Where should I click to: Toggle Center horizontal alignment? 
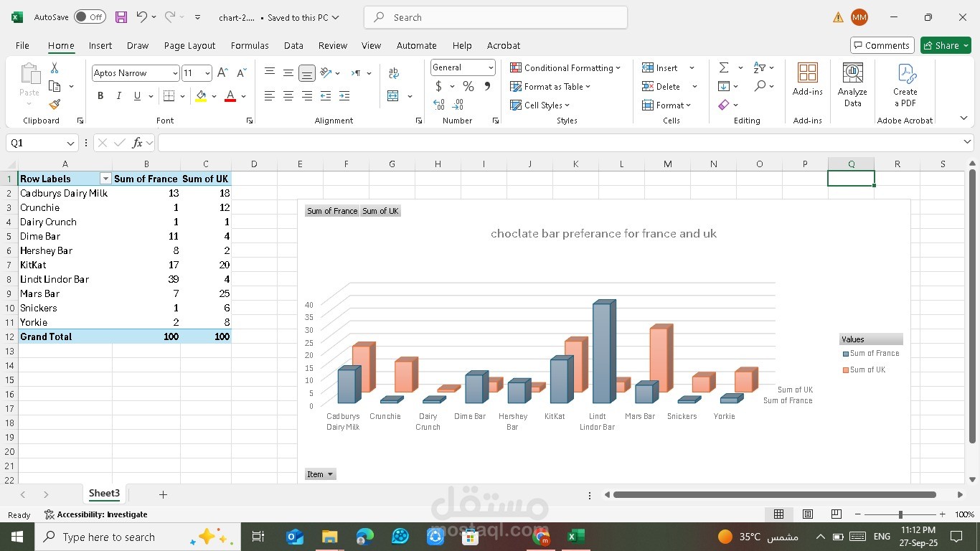pyautogui.click(x=288, y=96)
